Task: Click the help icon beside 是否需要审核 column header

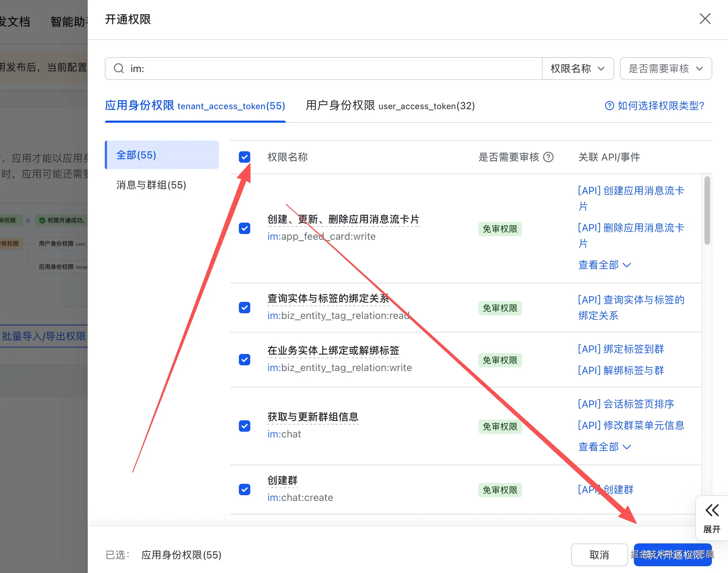Action: [x=549, y=157]
